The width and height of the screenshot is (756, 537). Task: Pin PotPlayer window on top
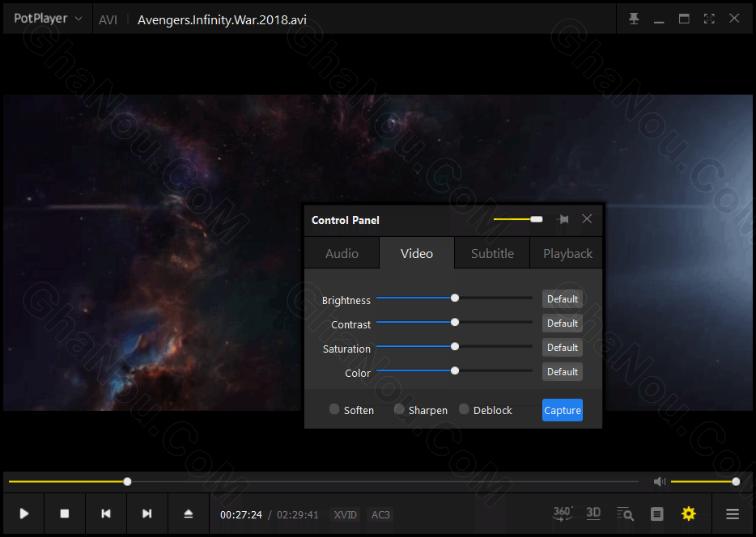click(x=634, y=19)
